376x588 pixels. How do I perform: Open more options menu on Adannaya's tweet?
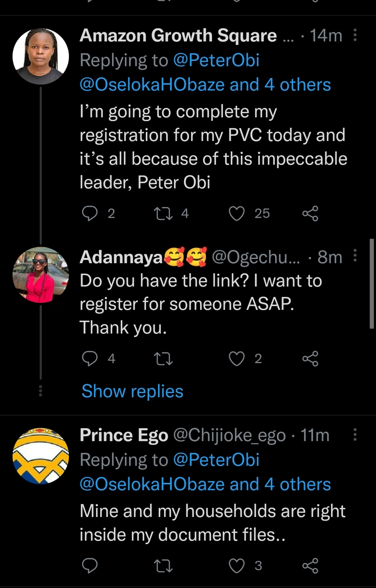[x=355, y=256]
